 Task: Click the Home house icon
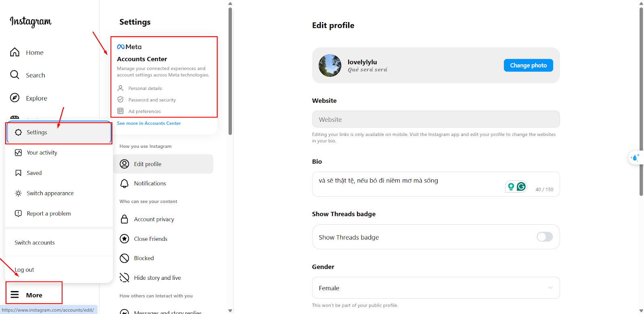coord(15,52)
